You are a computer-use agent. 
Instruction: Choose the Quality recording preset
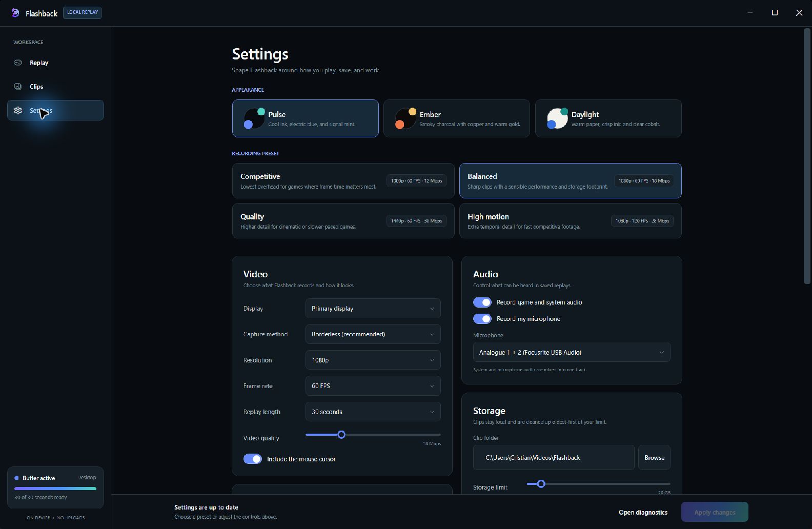click(x=343, y=221)
